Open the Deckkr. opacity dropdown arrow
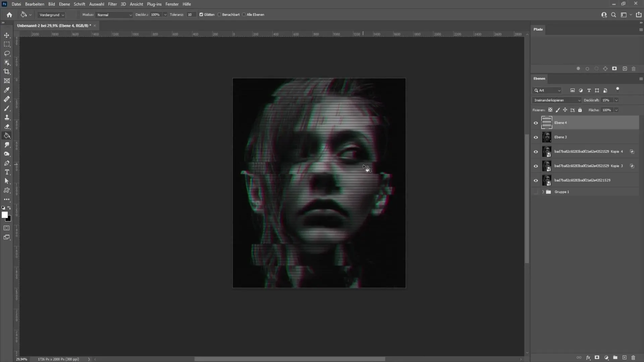The height and width of the screenshot is (362, 644). [165, 15]
